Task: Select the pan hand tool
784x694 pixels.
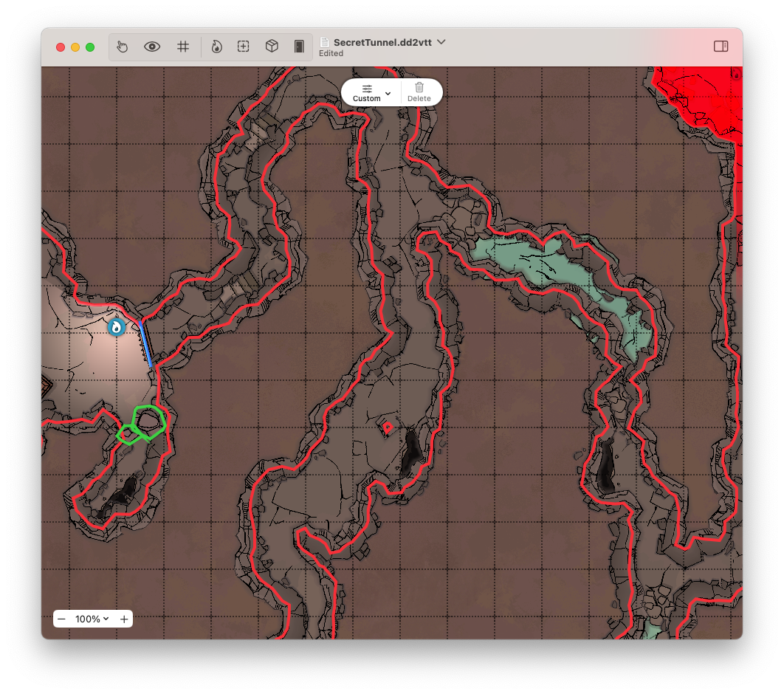Action: 123,47
